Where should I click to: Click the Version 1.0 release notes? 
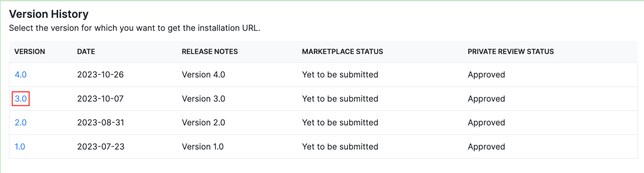[203, 147]
